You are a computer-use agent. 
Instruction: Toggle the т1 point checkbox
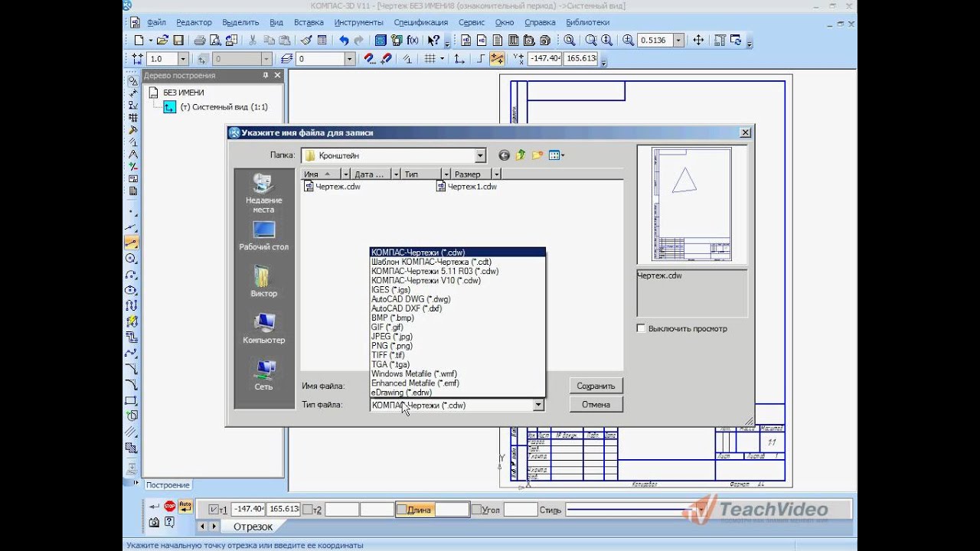pos(214,510)
